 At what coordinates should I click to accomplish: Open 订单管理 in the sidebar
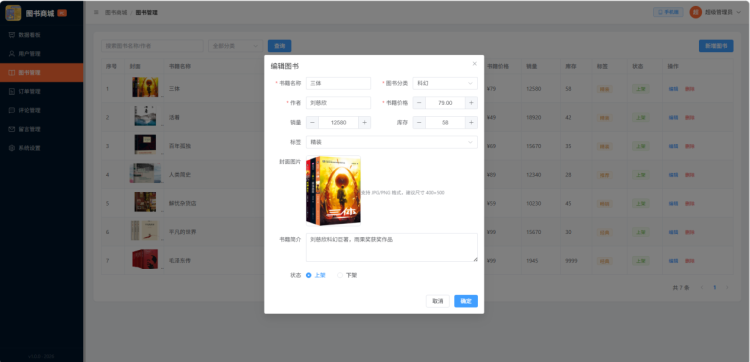[x=42, y=91]
